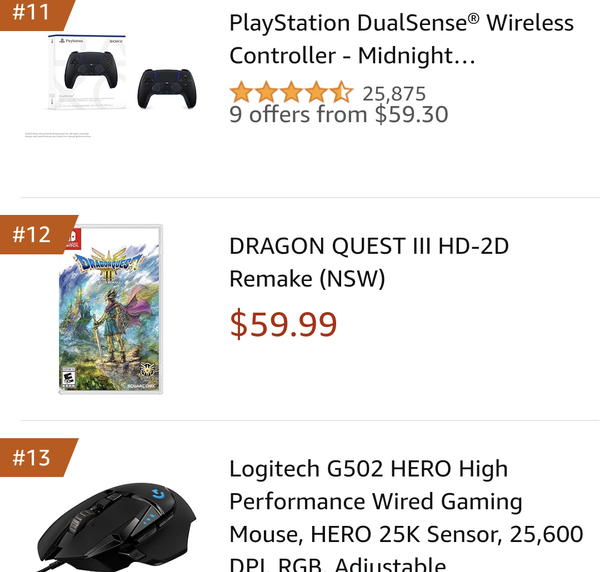Click the boxed DualSense controller image
The height and width of the screenshot is (572, 600).
88,72
